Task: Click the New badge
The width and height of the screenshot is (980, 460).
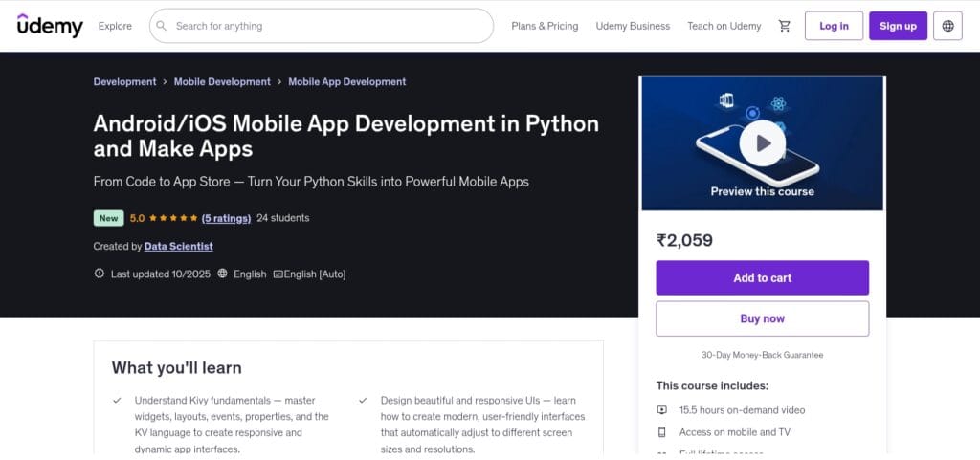Action: (x=109, y=218)
